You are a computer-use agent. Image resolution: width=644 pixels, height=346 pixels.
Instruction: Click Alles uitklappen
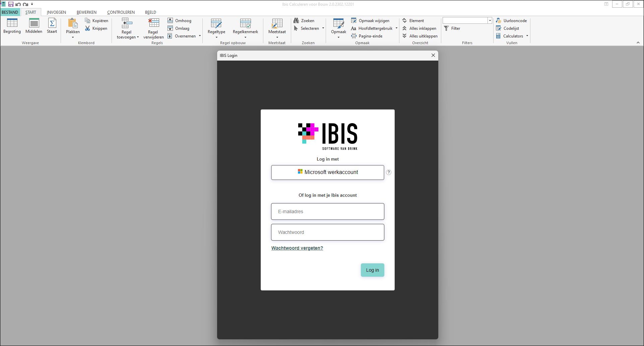[x=420, y=36]
